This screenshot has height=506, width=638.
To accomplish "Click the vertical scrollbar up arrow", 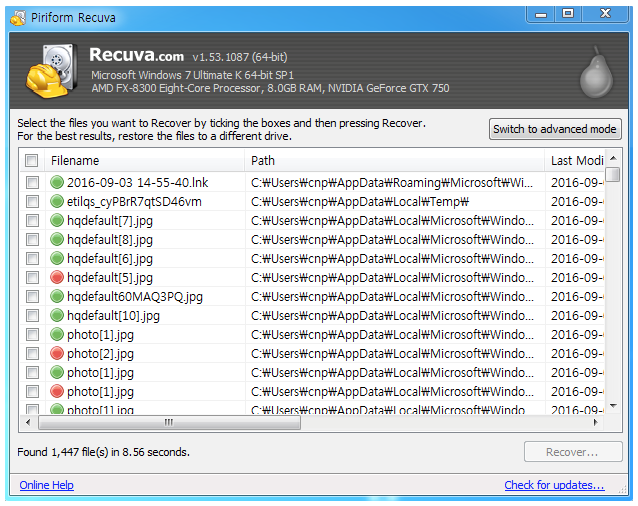I will pos(613,158).
